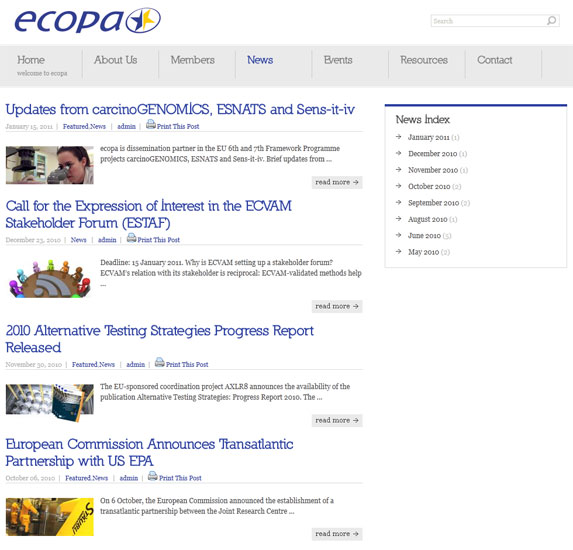Open the round table RSS thumbnail
This screenshot has height=550, width=573.
point(50,278)
